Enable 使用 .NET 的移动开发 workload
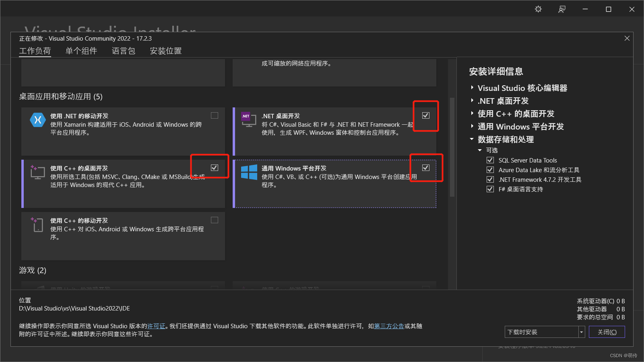 [214, 115]
